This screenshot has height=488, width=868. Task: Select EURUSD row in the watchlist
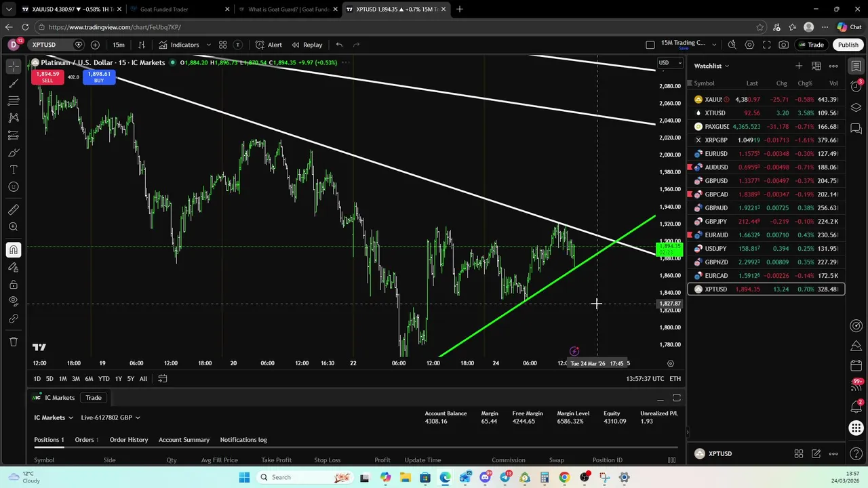coord(766,154)
